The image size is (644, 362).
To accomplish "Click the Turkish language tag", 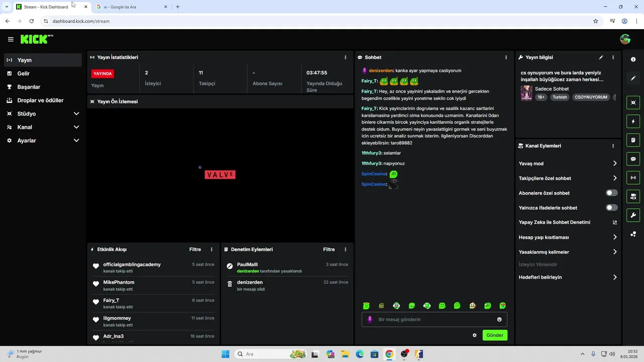I will click(559, 97).
